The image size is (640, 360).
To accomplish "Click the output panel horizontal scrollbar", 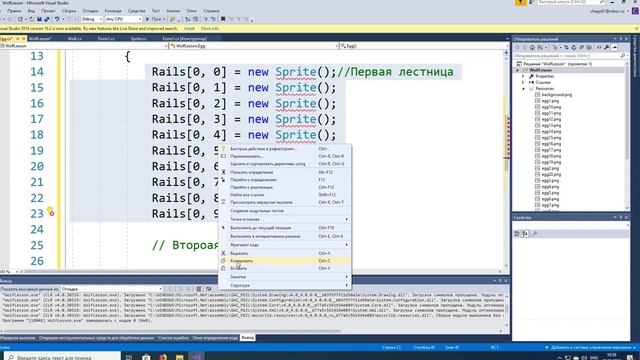I will [x=171, y=331].
